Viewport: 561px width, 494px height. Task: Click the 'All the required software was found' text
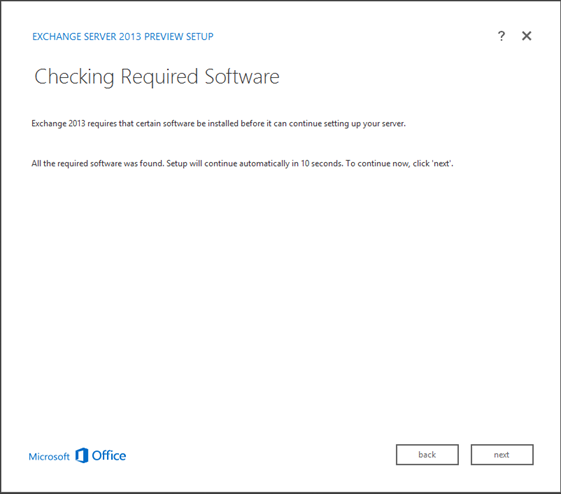[98, 163]
